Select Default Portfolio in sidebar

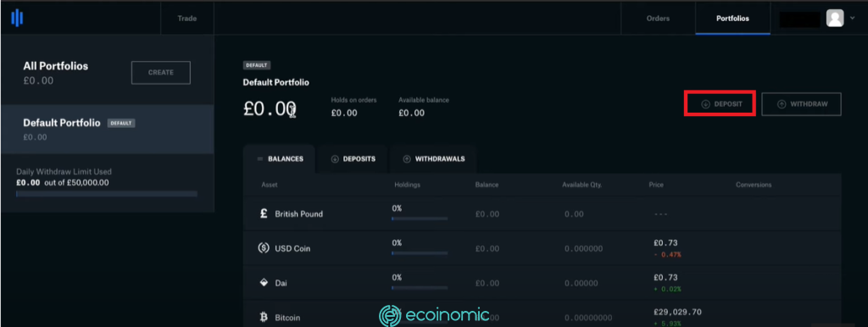(x=108, y=130)
